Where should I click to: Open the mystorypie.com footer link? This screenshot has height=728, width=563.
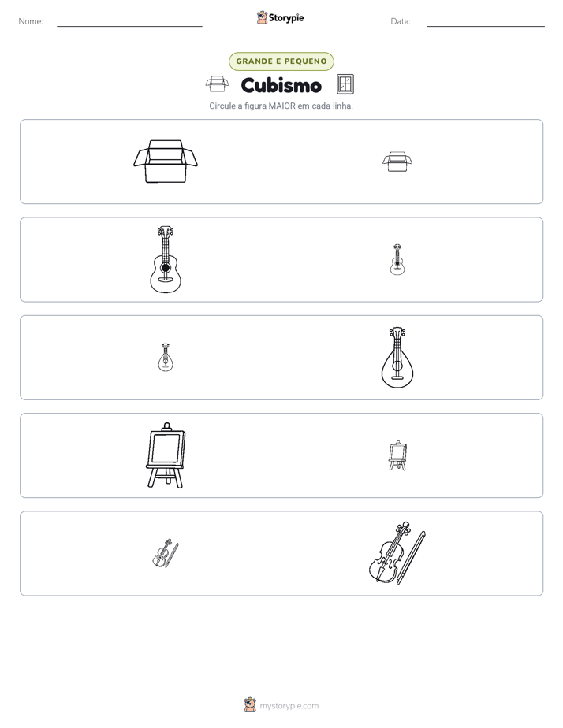click(289, 706)
